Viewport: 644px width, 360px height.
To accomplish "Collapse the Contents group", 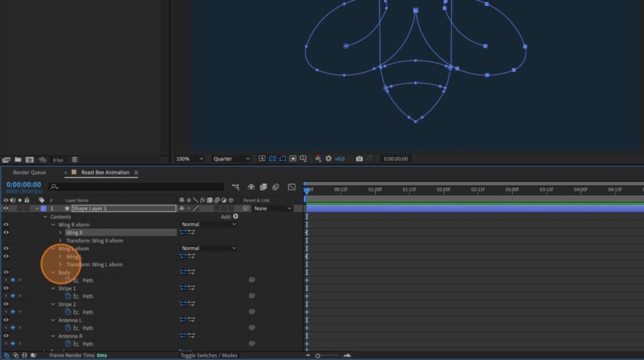I will click(x=45, y=217).
